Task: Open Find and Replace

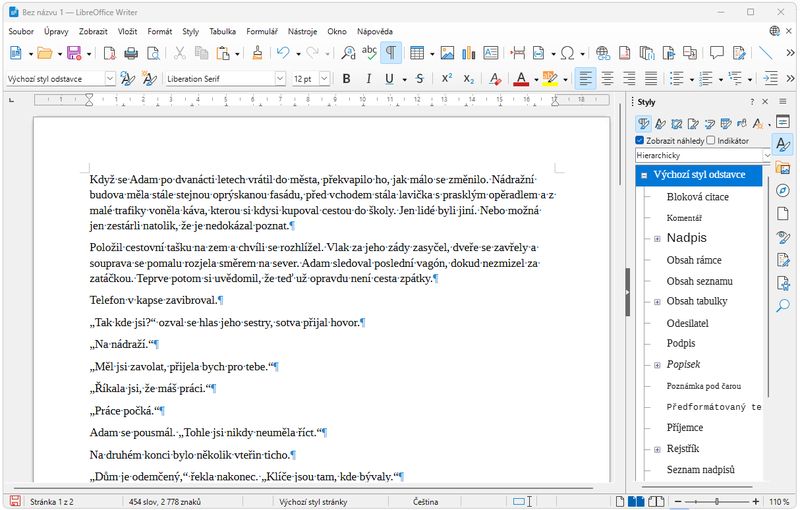Action: point(348,53)
